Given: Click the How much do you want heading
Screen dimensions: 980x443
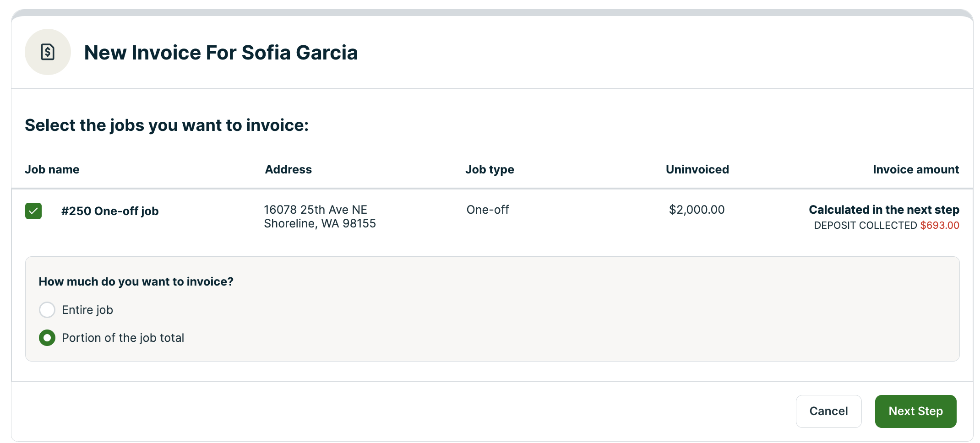Looking at the screenshot, I should 136,281.
